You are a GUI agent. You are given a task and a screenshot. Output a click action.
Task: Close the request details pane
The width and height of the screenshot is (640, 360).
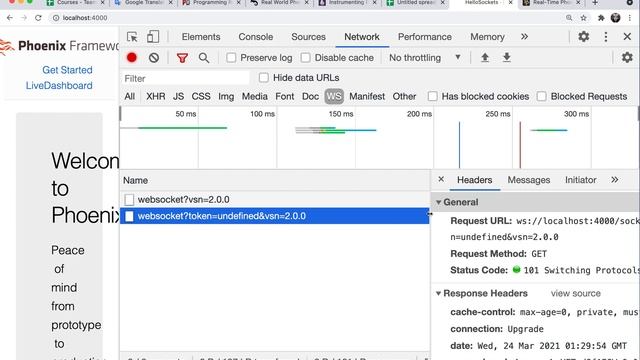(x=441, y=179)
